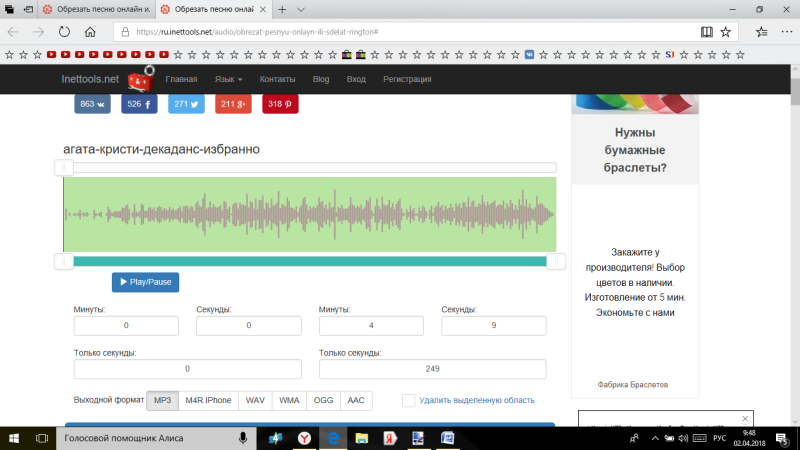This screenshot has height=450, width=800.
Task: Click end Только секунды field showing 249
Action: pyautogui.click(x=433, y=369)
